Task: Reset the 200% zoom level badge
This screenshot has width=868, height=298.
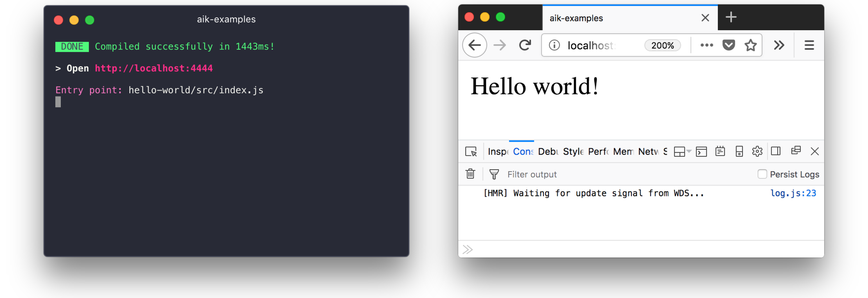Action: click(x=662, y=46)
